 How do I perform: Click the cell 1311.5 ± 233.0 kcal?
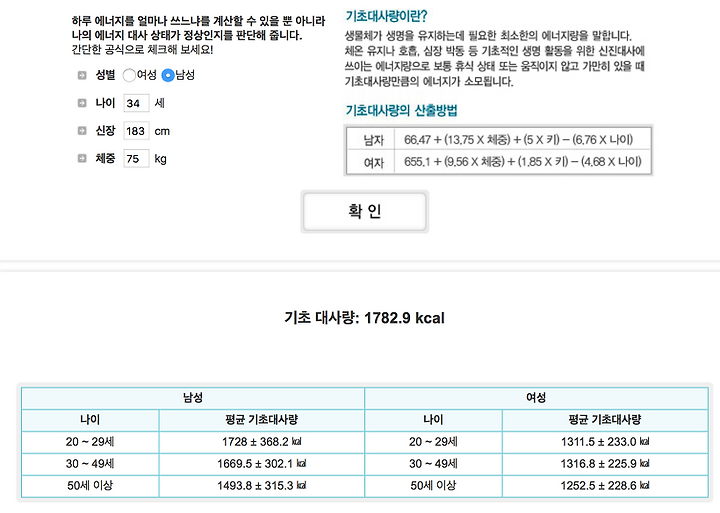pos(605,442)
